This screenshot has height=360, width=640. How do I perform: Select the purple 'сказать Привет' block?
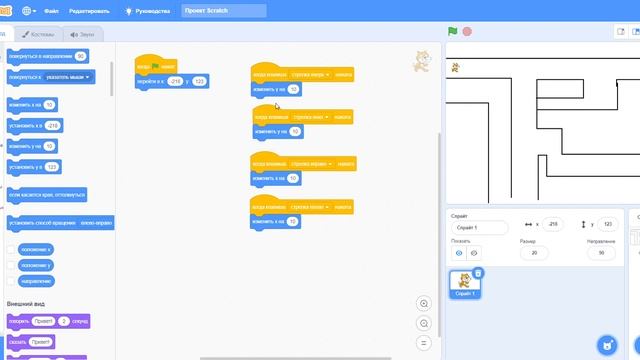31,342
